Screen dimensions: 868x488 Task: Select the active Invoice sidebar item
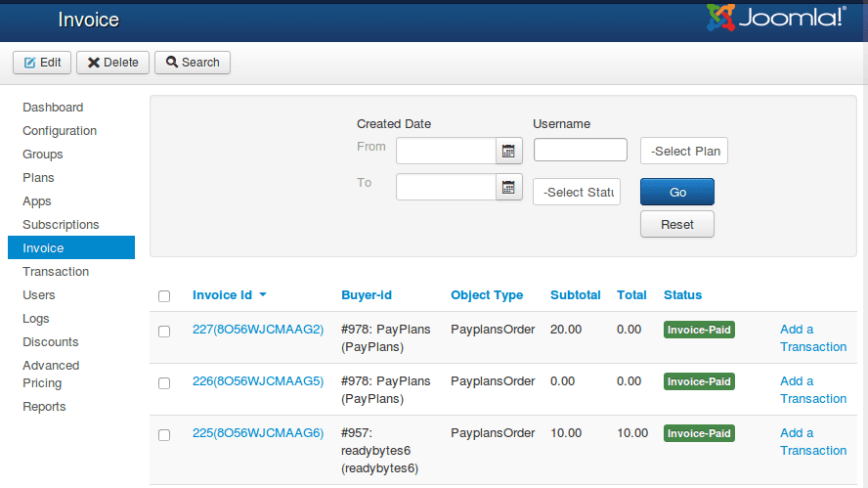click(71, 247)
